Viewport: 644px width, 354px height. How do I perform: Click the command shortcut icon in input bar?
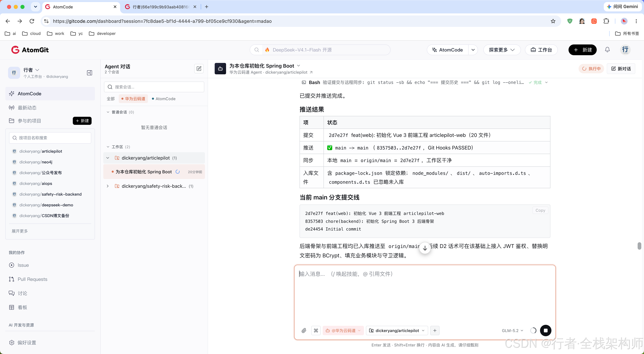(x=316, y=331)
